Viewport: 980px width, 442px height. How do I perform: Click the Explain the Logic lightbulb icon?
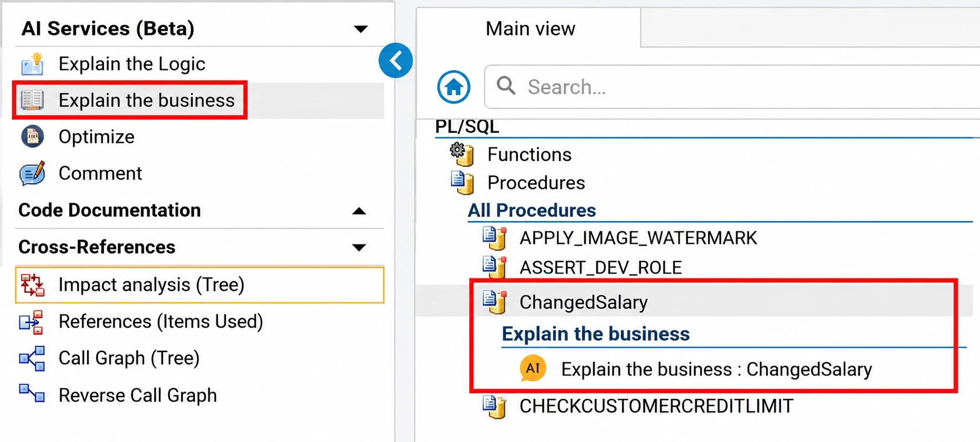[x=33, y=64]
